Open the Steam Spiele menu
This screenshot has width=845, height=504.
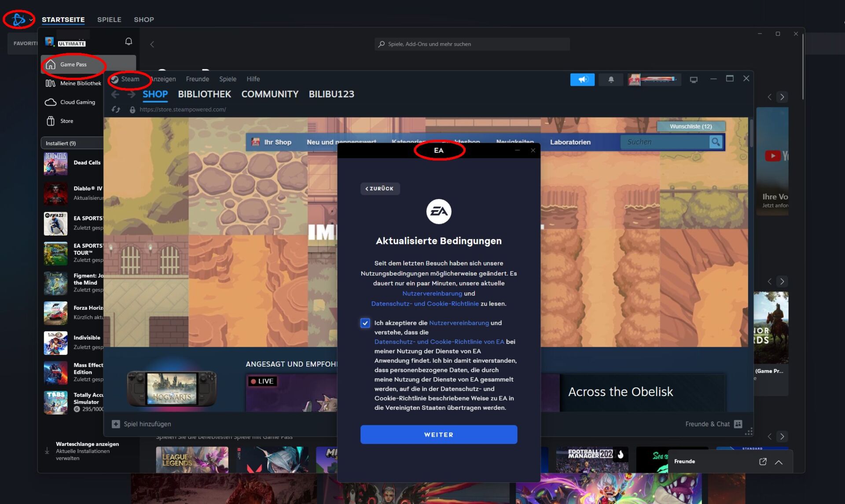point(228,79)
